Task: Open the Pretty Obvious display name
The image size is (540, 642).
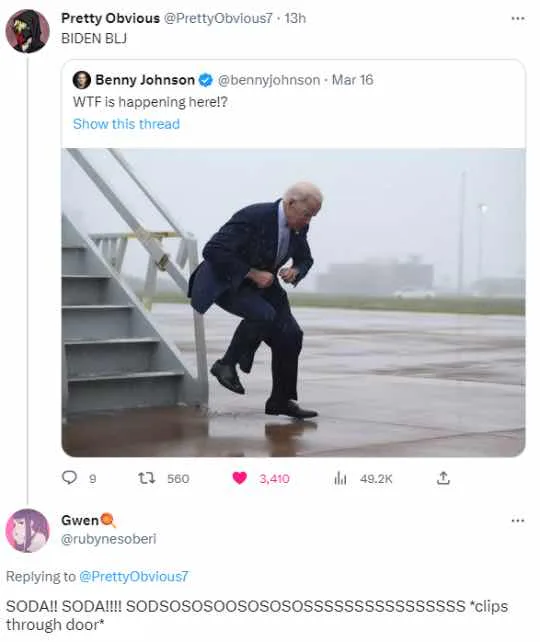Action: click(110, 18)
